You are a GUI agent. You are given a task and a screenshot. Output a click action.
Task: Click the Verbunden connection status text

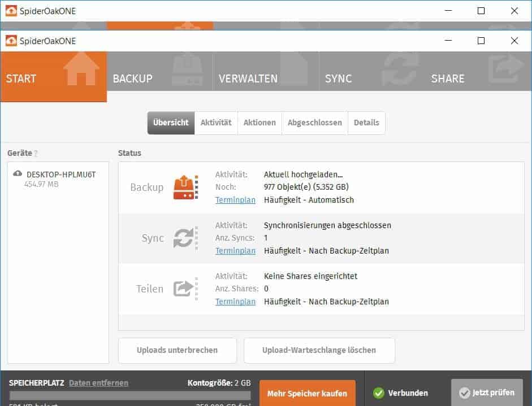tap(408, 393)
